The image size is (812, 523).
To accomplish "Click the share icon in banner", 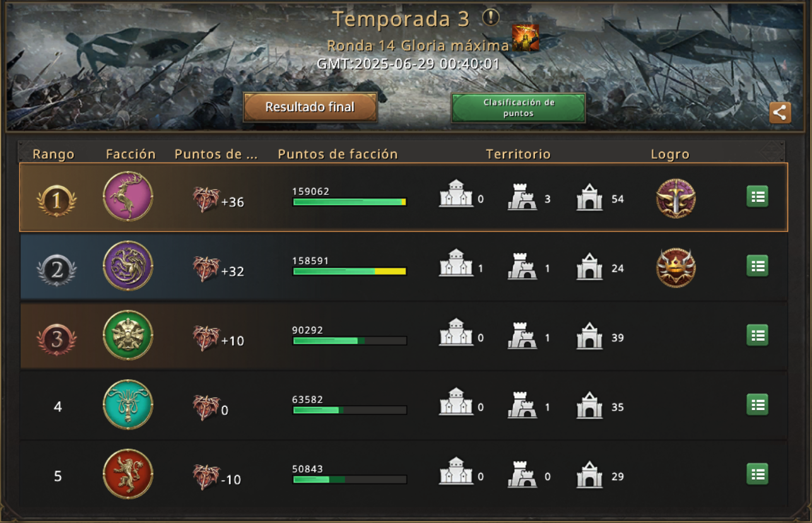I will (x=780, y=113).
